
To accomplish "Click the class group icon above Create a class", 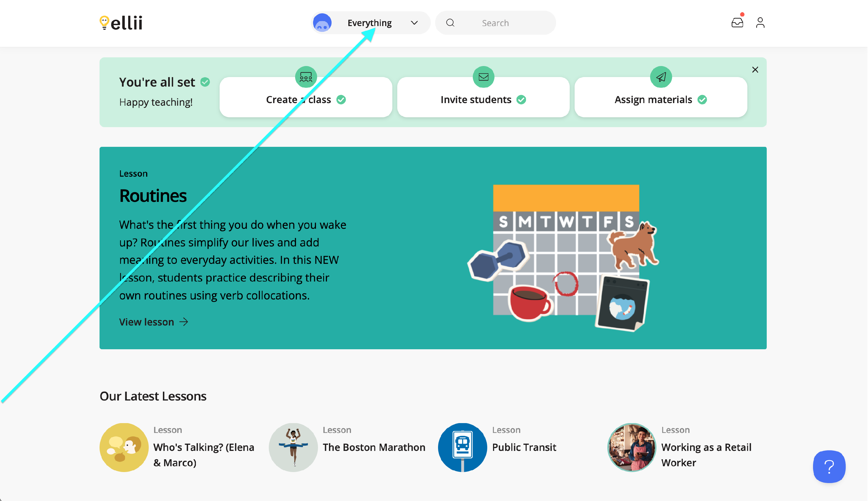I will click(x=306, y=77).
